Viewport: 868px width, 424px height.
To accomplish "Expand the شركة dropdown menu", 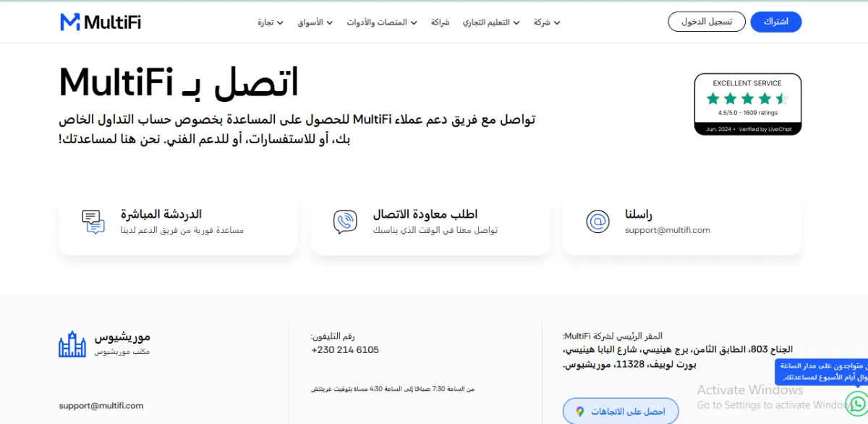I will tap(547, 22).
